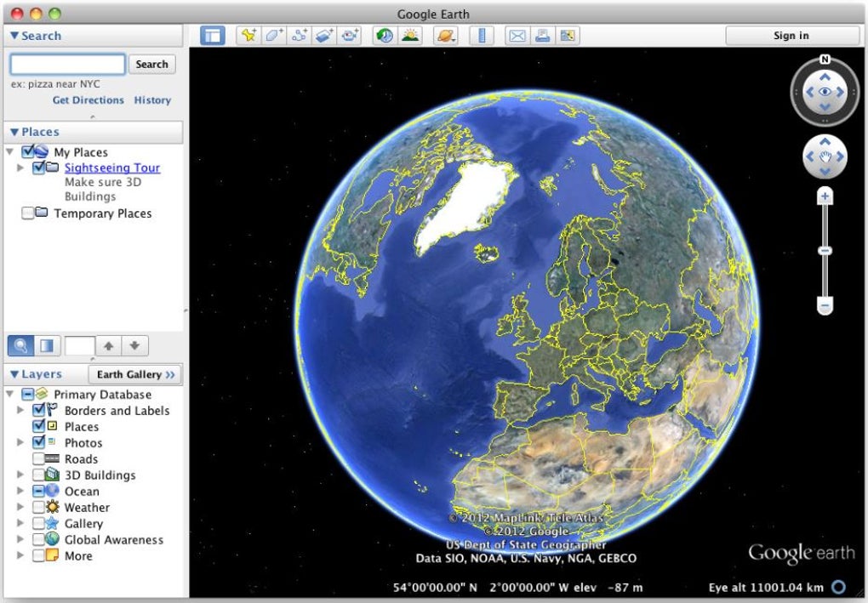The width and height of the screenshot is (868, 603).
Task: Open the planets dropdown in the toolbar
Action: tap(446, 36)
